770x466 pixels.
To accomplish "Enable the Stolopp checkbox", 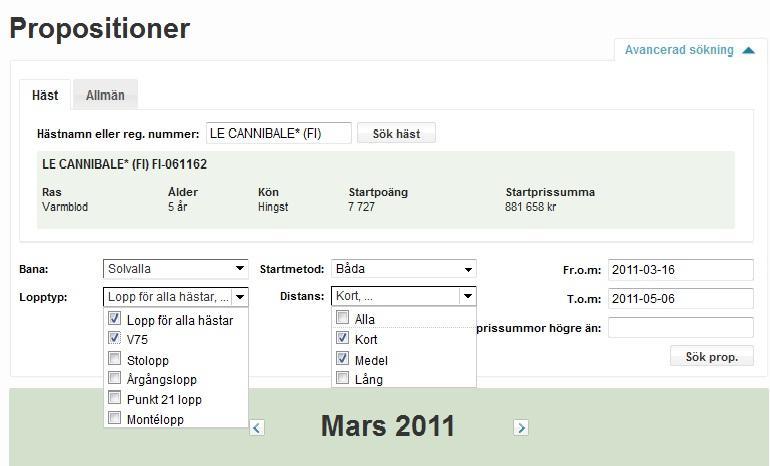I will pos(114,358).
